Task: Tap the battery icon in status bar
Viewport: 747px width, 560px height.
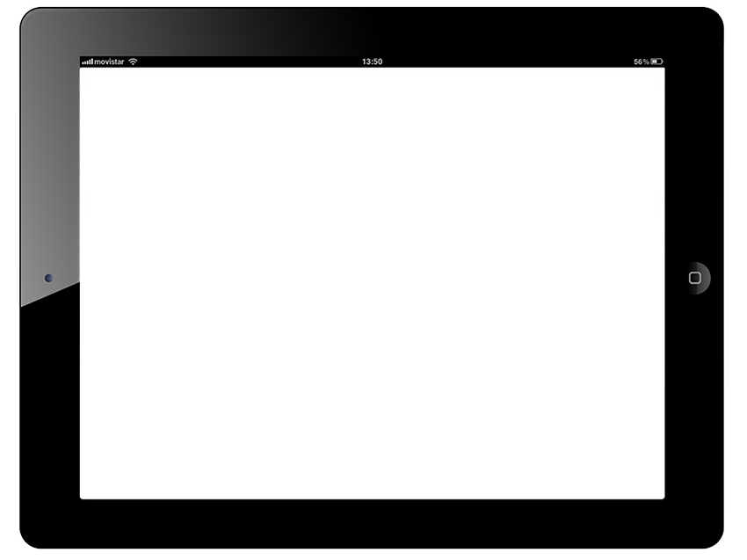Action: click(x=657, y=62)
